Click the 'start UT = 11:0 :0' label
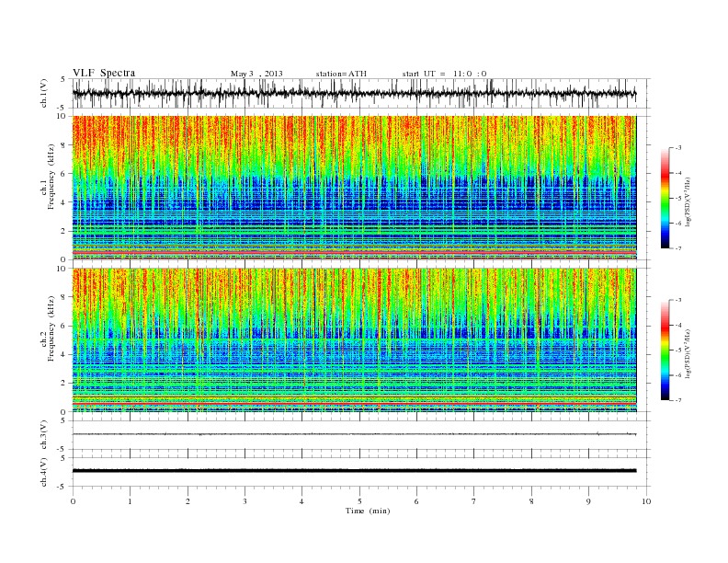728x563 pixels. (x=444, y=74)
